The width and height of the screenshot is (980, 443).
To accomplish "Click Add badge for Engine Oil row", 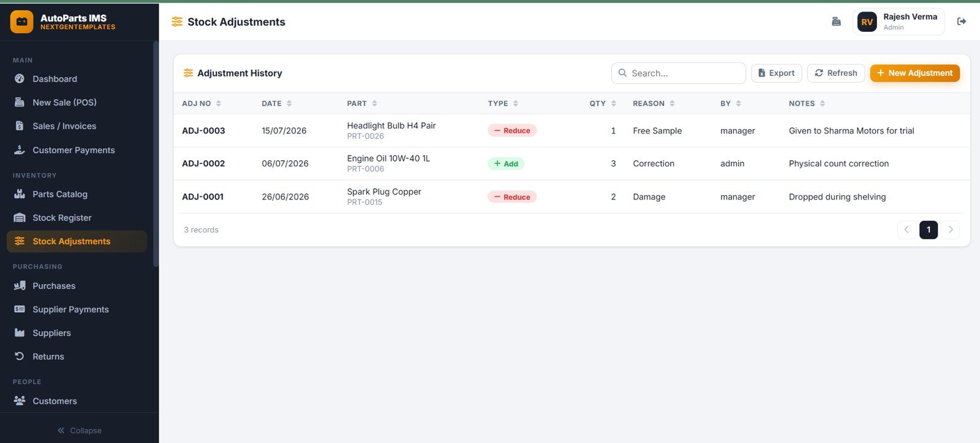I will tap(506, 163).
